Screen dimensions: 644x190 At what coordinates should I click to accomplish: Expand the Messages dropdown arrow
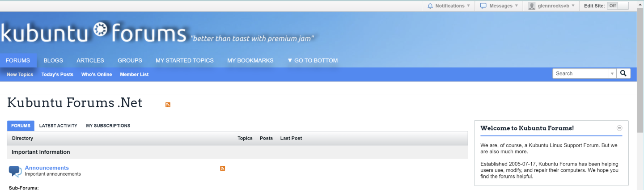516,6
